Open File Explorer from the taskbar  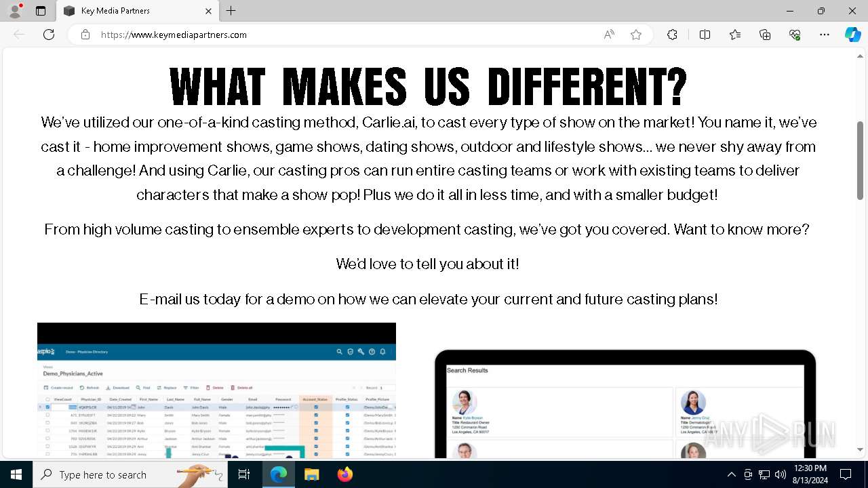coord(311,474)
